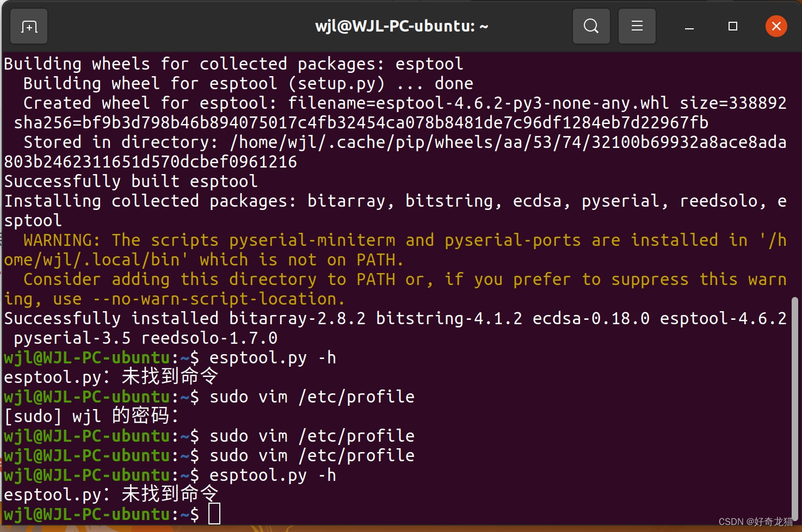Click 'Successfully built esptool' line
This screenshot has height=532, width=802.
point(131,181)
